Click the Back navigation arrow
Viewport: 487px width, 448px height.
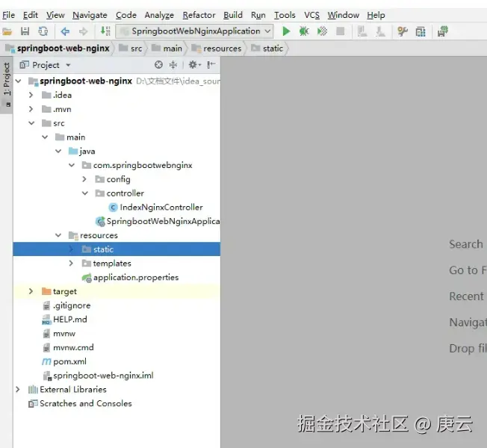pyautogui.click(x=65, y=31)
